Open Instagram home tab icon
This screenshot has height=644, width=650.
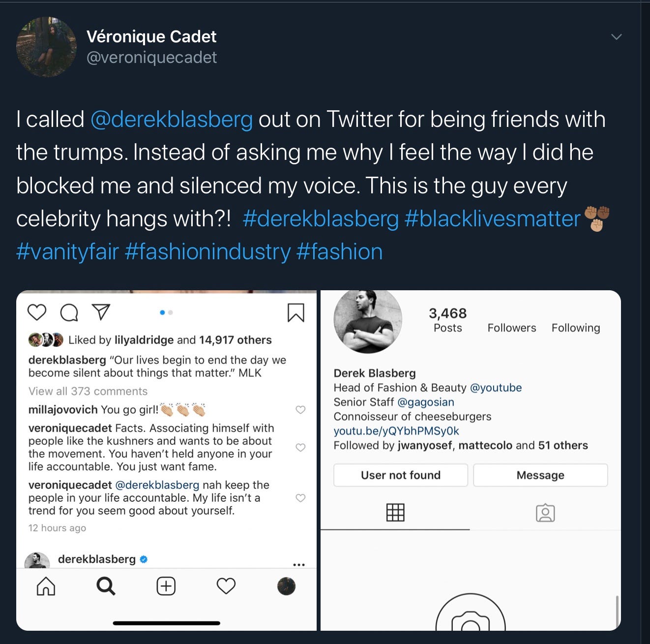[46, 586]
